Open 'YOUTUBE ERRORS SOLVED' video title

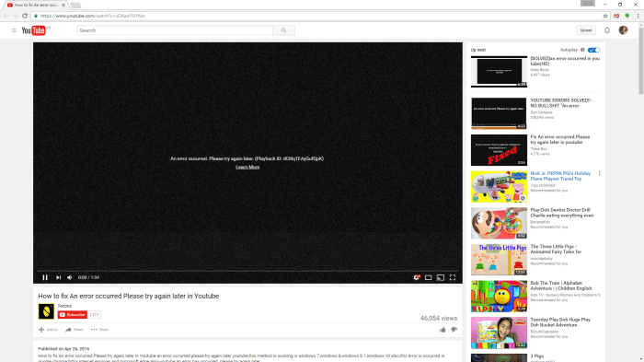(561, 103)
